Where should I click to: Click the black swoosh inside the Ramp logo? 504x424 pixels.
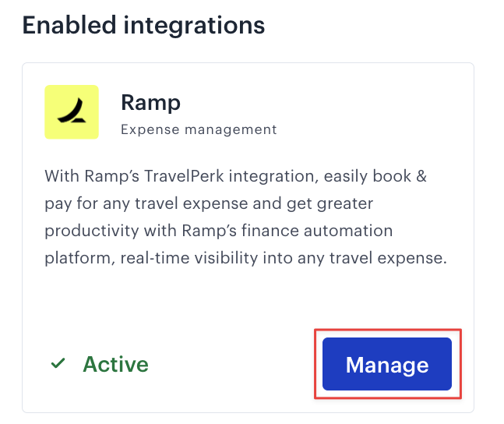[x=72, y=111]
